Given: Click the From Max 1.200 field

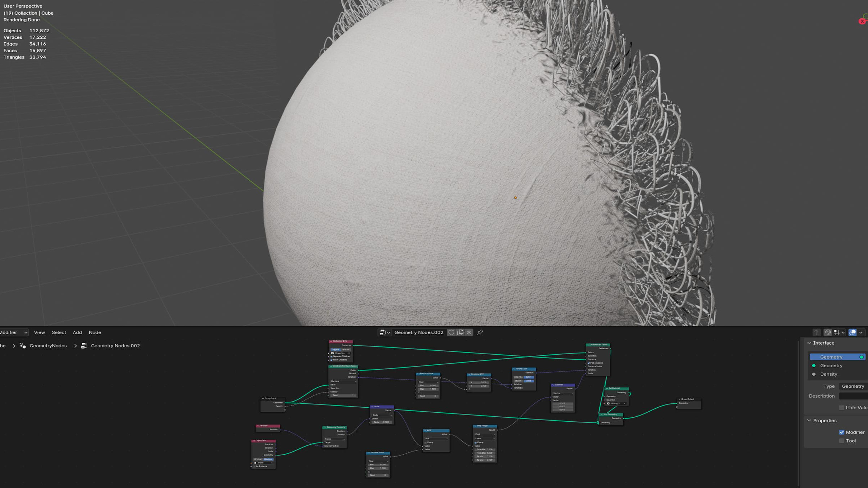Looking at the screenshot, I should (x=485, y=453).
